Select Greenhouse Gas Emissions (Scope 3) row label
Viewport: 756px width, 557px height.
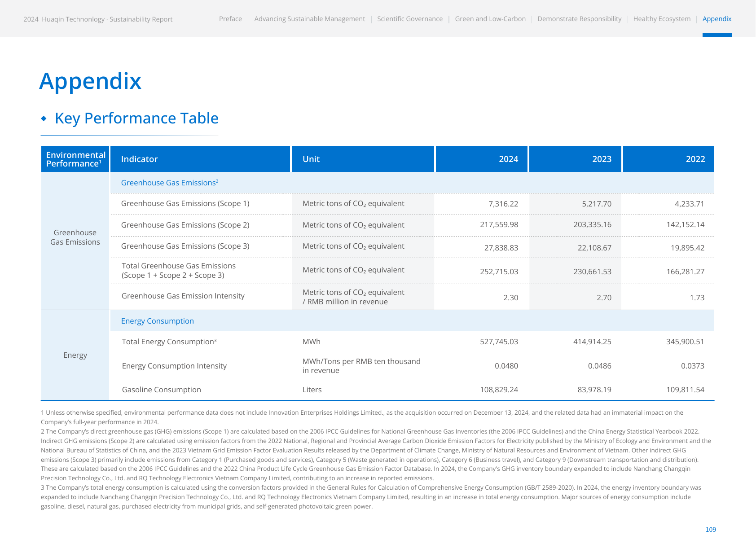coord(185,246)
